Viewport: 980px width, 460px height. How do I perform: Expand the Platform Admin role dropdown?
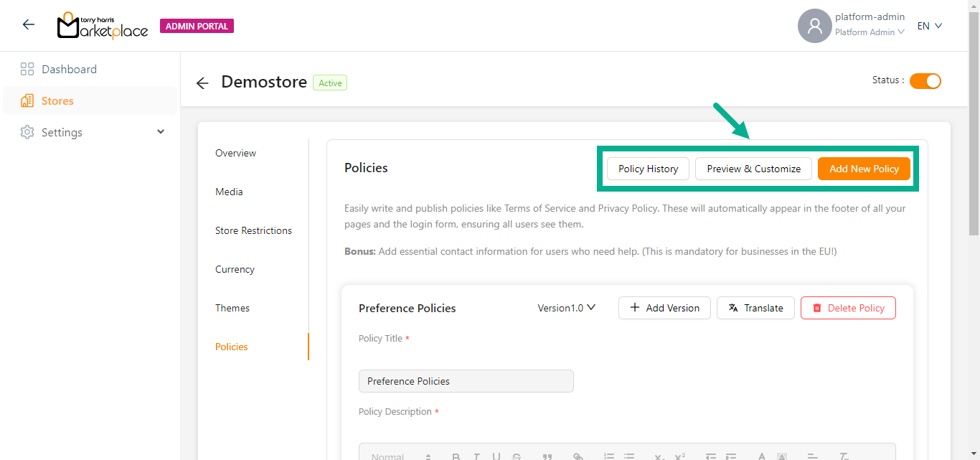tap(870, 32)
